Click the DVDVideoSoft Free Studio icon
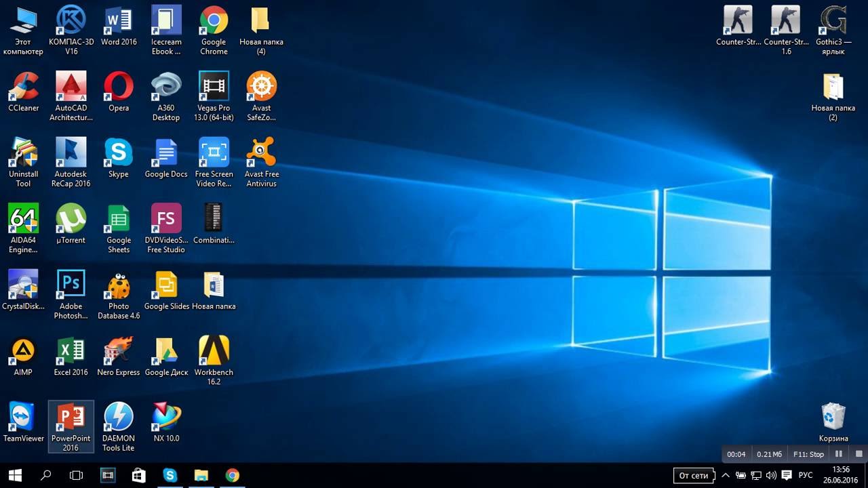 pos(166,228)
